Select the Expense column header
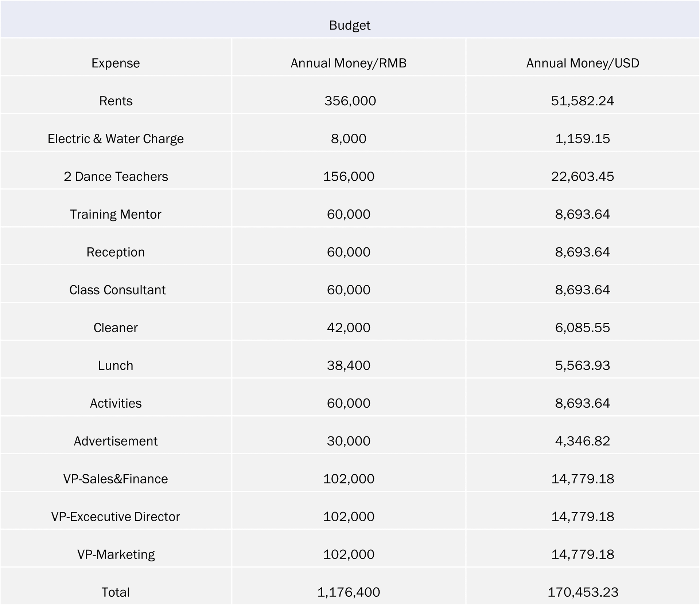This screenshot has height=608, width=700. coord(116,63)
